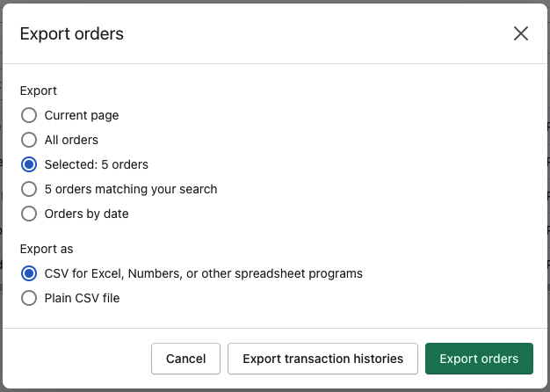Click the "Current page" label text

pyautogui.click(x=82, y=115)
